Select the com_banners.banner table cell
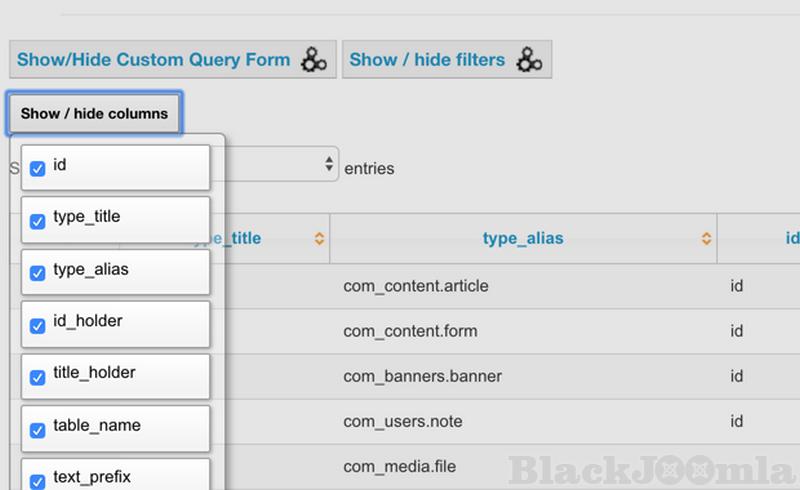Screen dimensions: 800x490 pos(422,377)
